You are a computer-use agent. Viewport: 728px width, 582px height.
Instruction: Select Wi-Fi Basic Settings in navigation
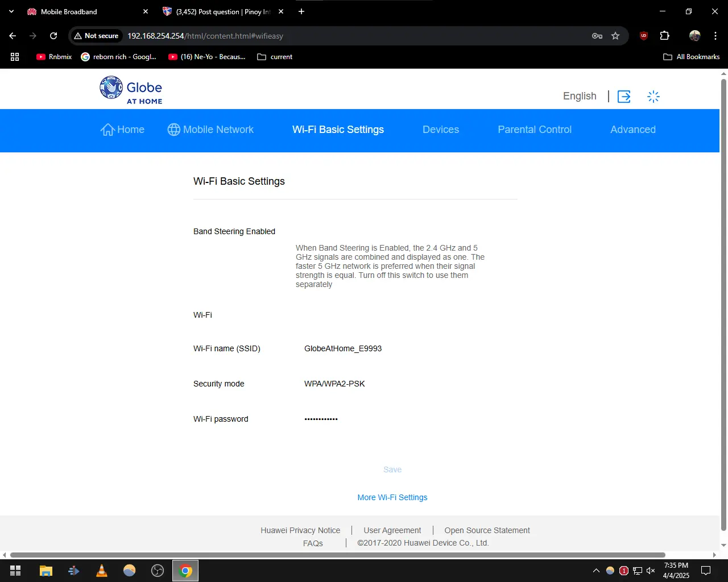point(338,130)
